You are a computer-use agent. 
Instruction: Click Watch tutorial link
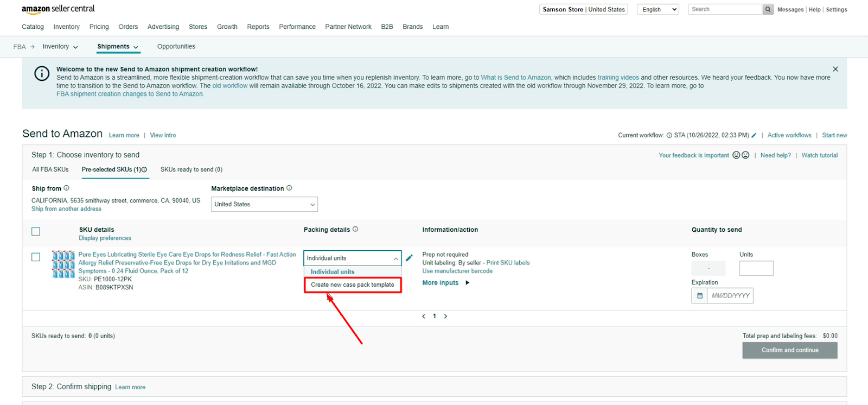point(820,155)
